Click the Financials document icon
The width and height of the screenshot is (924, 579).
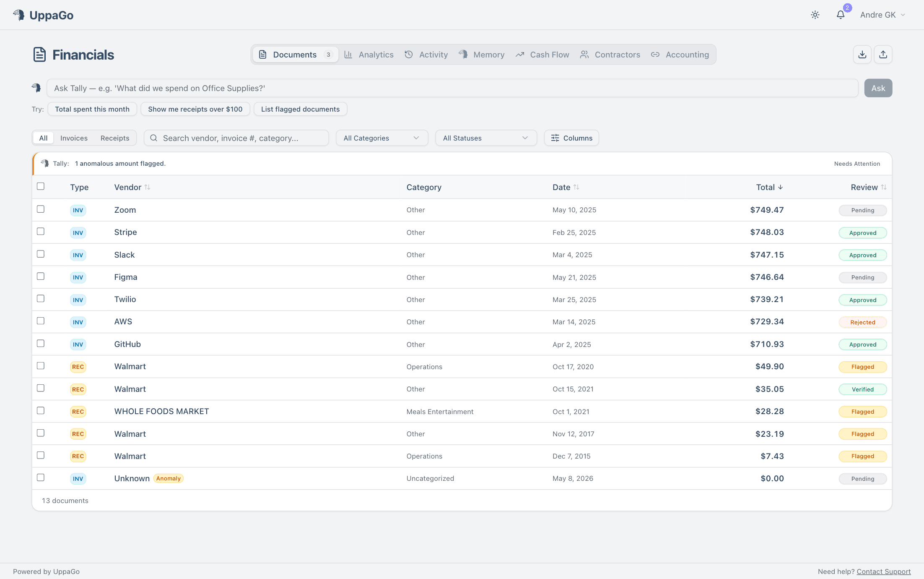click(39, 55)
